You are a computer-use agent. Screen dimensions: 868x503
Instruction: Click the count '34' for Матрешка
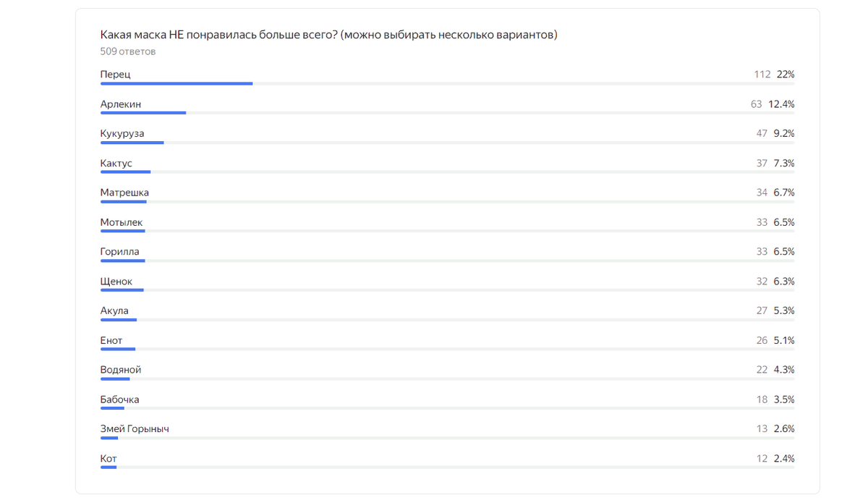(x=762, y=193)
